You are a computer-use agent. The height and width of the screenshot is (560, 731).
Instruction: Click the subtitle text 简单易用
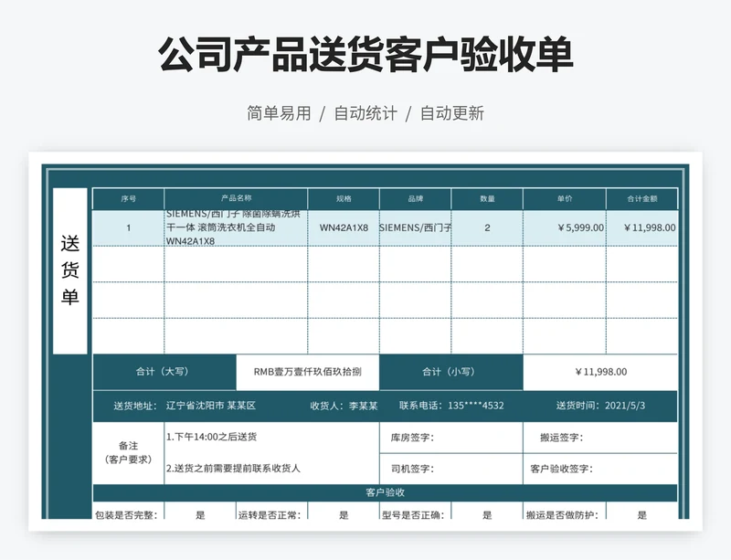279,113
